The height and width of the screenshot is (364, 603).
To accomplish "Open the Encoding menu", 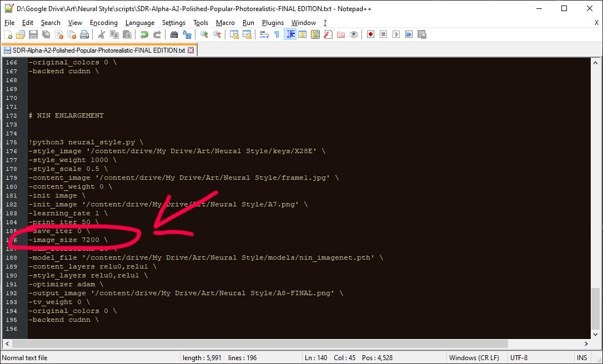I will click(104, 23).
